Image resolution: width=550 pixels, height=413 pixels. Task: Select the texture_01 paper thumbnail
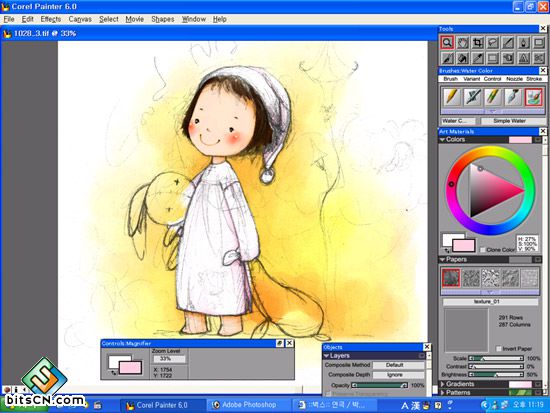pyautogui.click(x=451, y=278)
